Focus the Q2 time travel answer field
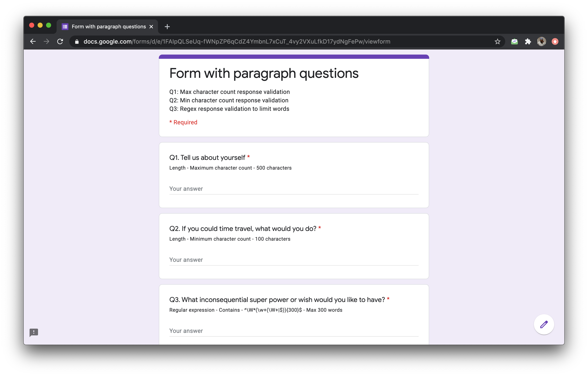Screen dimensions: 588x376 pos(294,260)
